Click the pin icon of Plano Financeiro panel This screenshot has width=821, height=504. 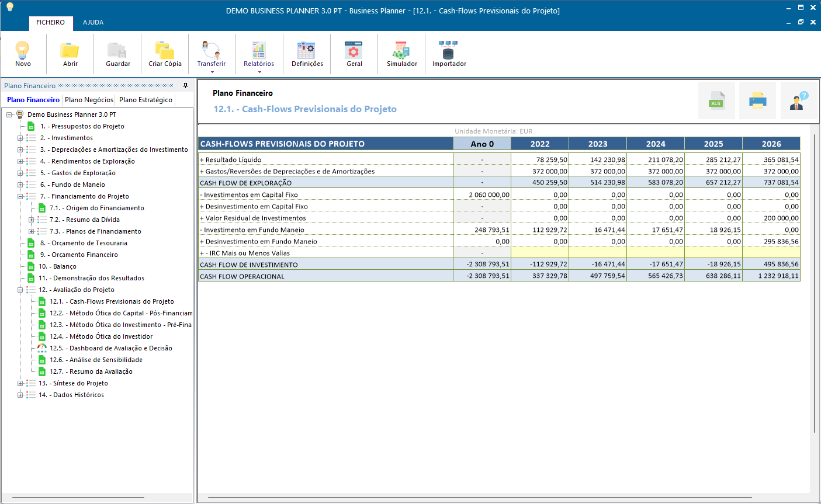pos(186,85)
